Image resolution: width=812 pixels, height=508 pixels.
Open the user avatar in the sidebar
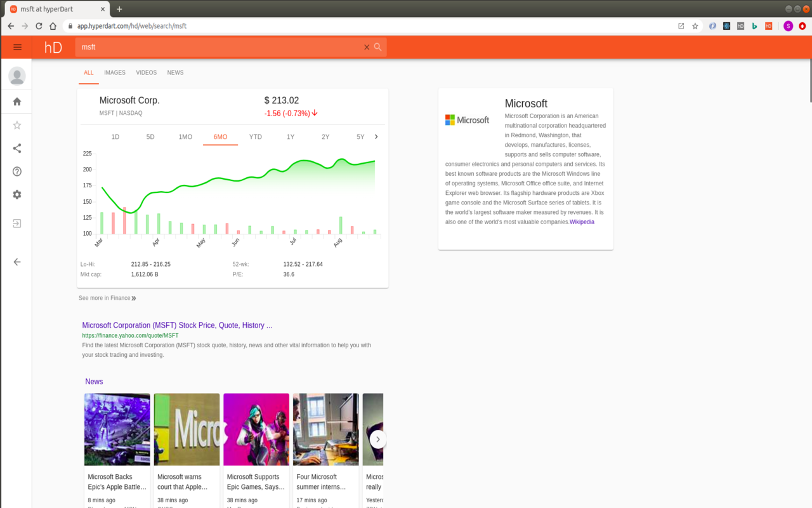17,76
